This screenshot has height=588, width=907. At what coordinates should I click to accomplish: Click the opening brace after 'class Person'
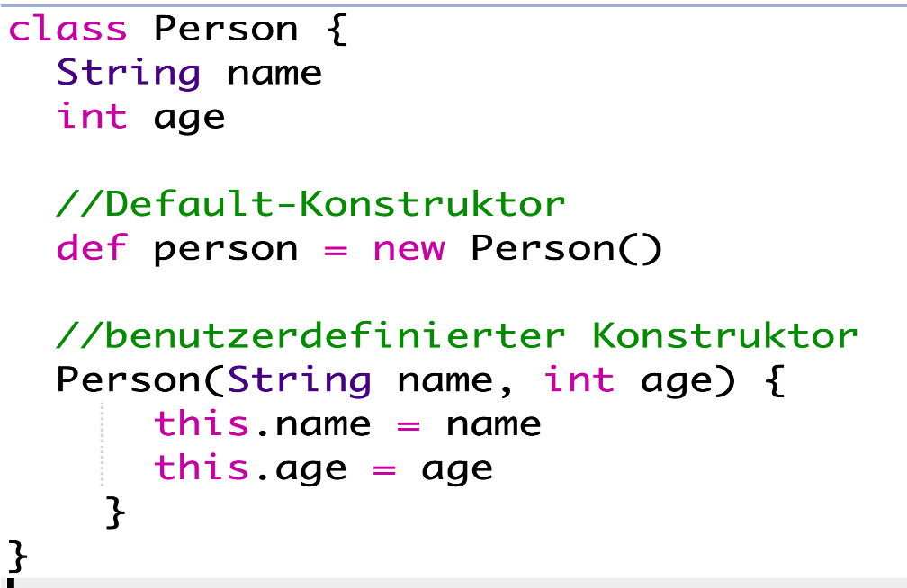pyautogui.click(x=333, y=31)
